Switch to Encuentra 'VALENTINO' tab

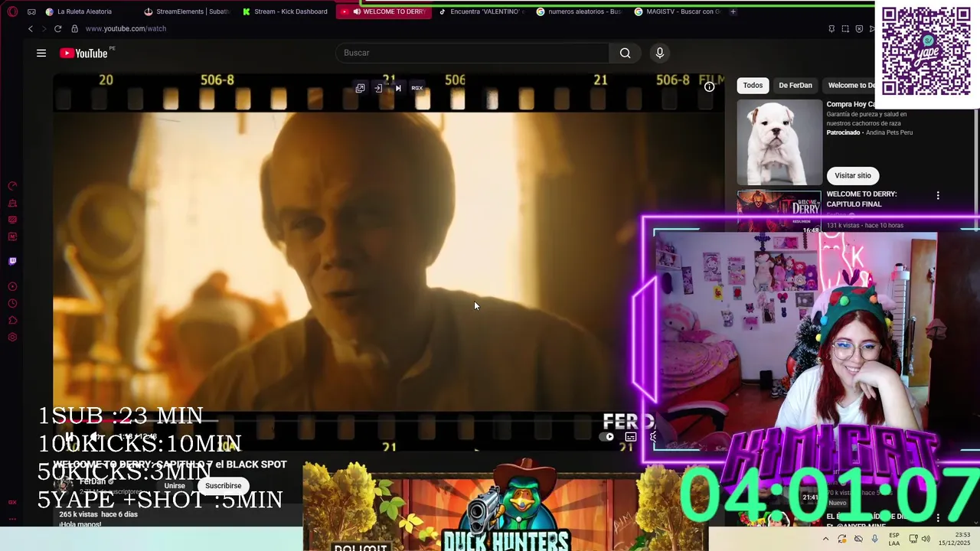tap(483, 11)
